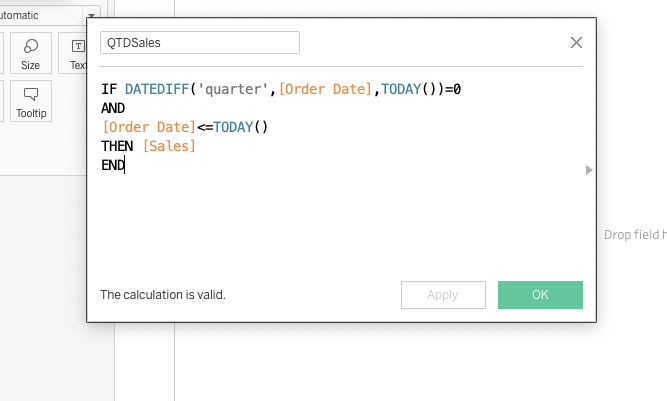Click the DATEDIFF function in formula
The height and width of the screenshot is (401, 667).
click(159, 89)
